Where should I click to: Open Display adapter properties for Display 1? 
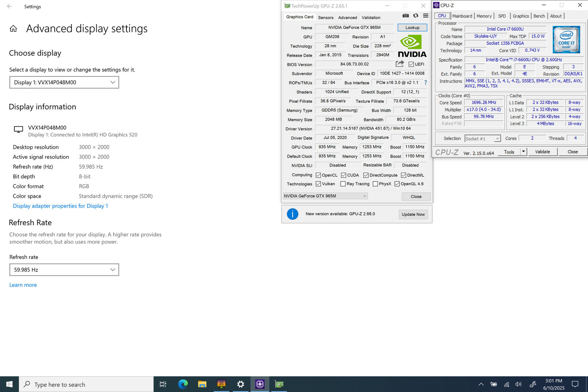coord(61,206)
